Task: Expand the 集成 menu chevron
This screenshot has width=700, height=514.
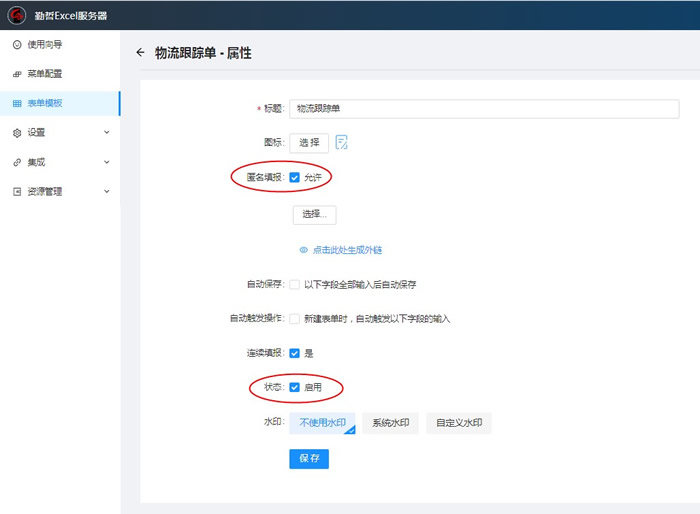Action: (x=106, y=162)
